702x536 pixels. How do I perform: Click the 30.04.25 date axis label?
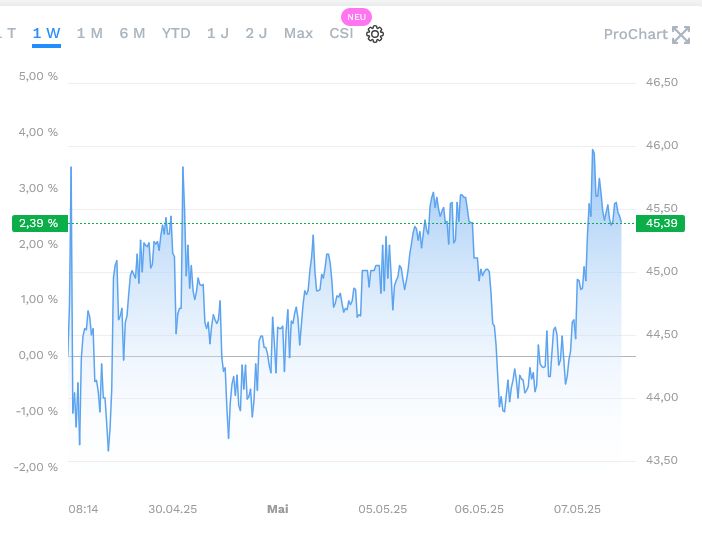tap(172, 509)
